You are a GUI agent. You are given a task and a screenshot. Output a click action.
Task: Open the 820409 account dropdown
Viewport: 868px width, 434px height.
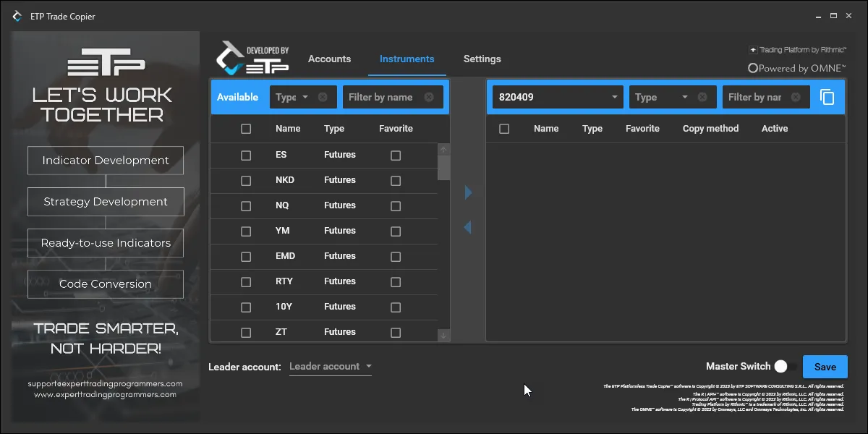[558, 97]
